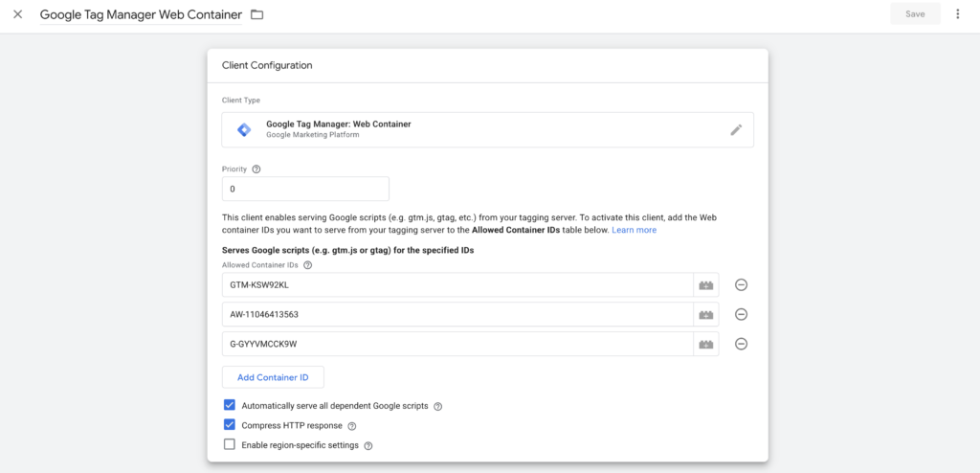The image size is (980, 473).
Task: Enable region-specific settings checkbox
Action: point(230,445)
